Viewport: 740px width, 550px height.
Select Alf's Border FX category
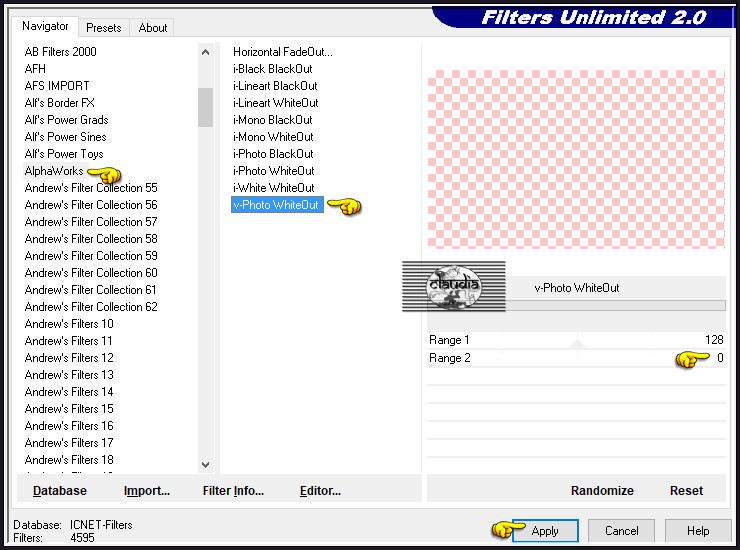pyautogui.click(x=59, y=103)
